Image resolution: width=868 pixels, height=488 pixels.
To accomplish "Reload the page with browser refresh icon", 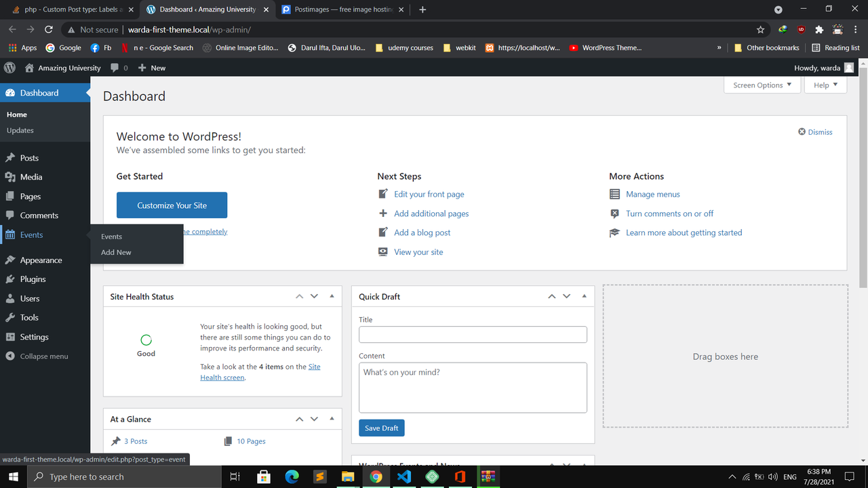I will click(49, 30).
